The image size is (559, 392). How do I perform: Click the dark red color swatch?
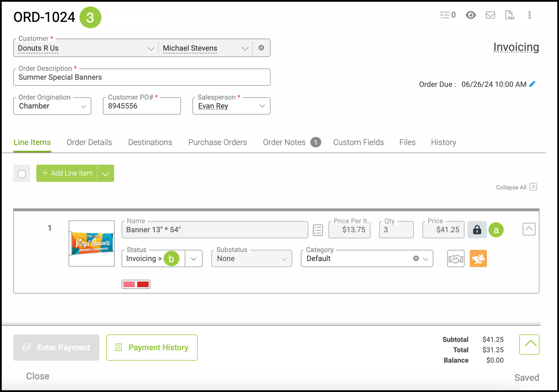point(143,284)
